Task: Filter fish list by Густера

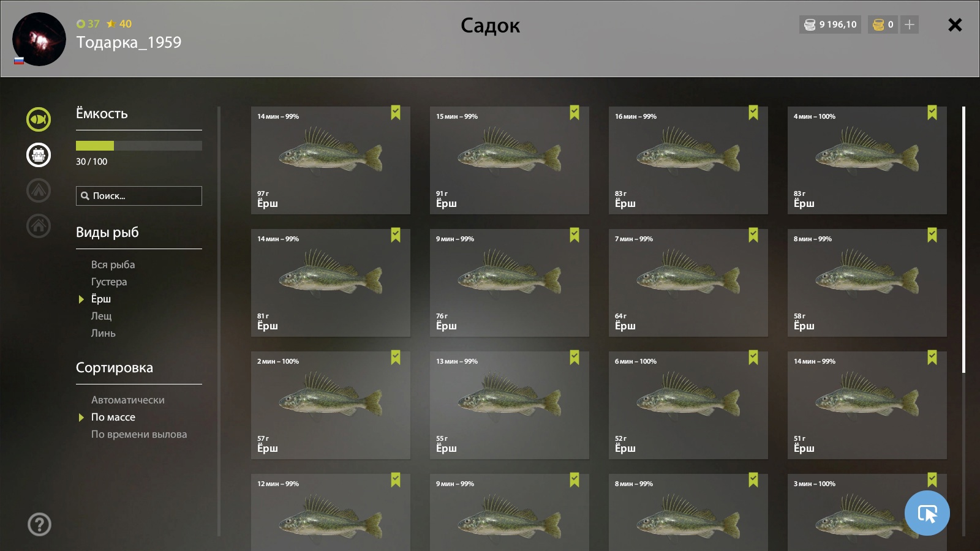Action: [109, 282]
